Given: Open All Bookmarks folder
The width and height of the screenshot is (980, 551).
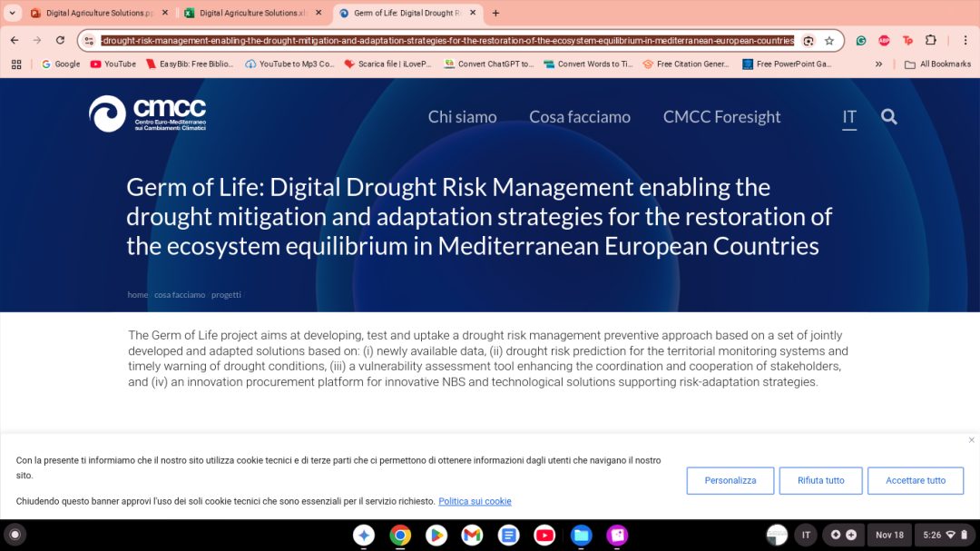Looking at the screenshot, I should click(937, 64).
